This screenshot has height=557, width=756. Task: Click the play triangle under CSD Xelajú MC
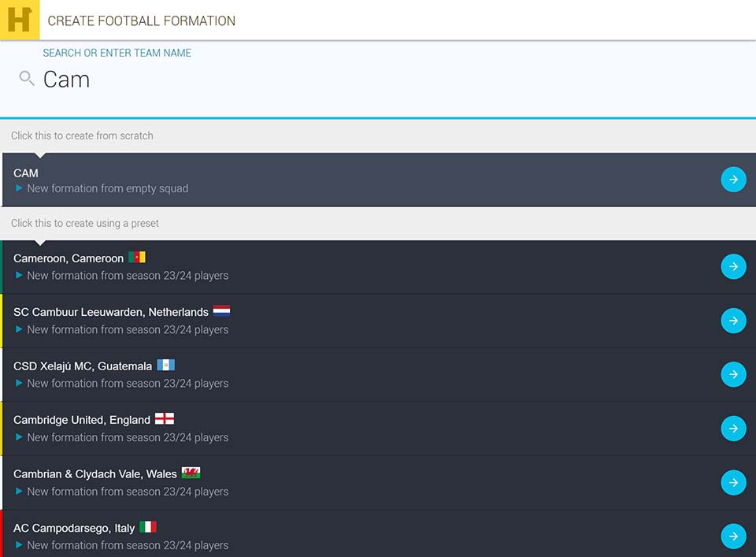pyautogui.click(x=19, y=383)
